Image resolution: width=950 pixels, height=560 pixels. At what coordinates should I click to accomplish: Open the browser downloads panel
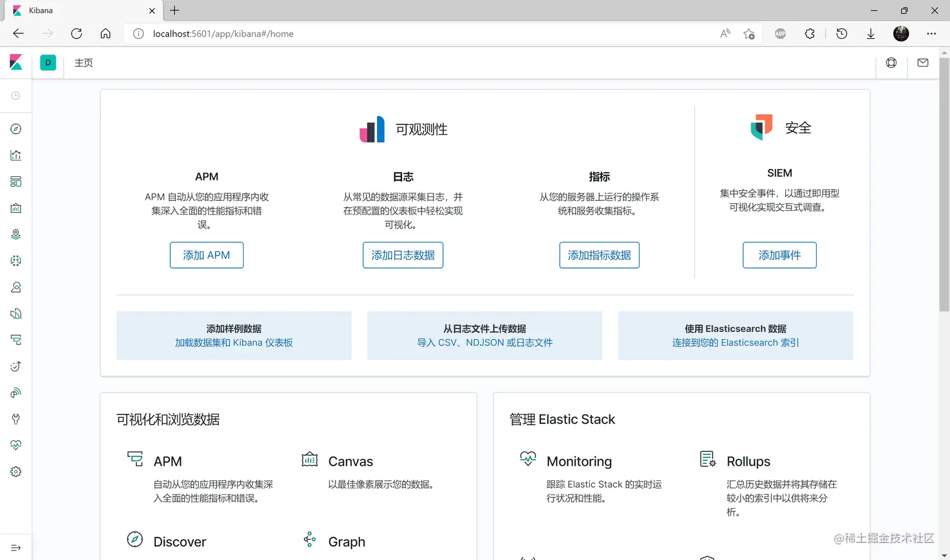[x=871, y=34]
